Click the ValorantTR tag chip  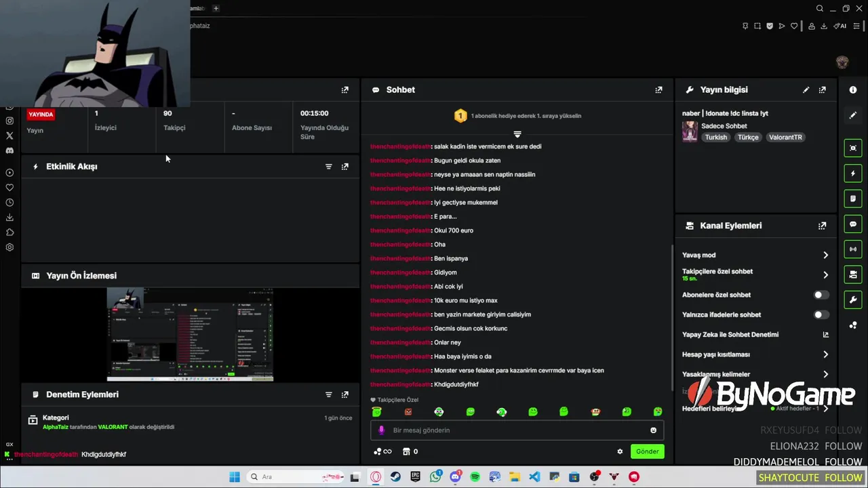pos(785,137)
